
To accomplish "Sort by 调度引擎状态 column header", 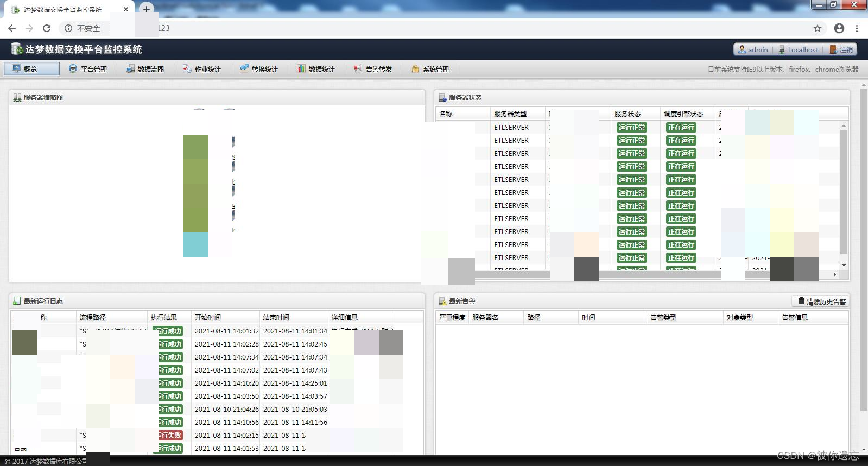I will pos(688,114).
